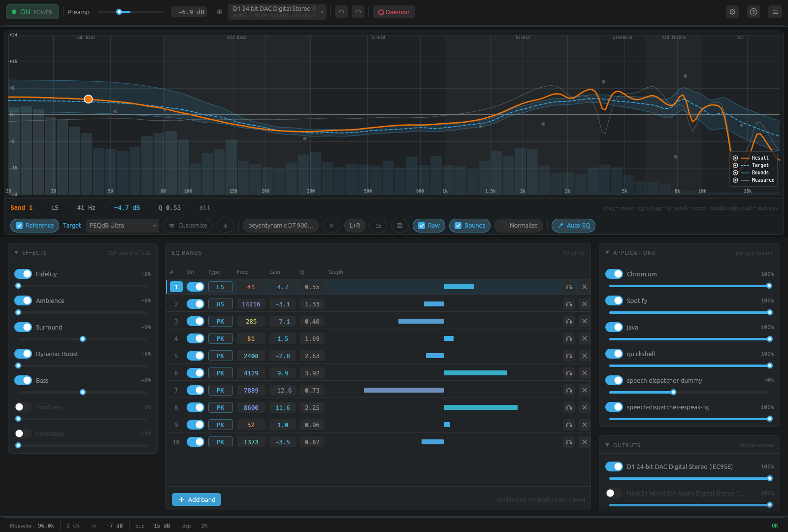
Task: Click the redo arrow icon
Action: click(x=358, y=12)
